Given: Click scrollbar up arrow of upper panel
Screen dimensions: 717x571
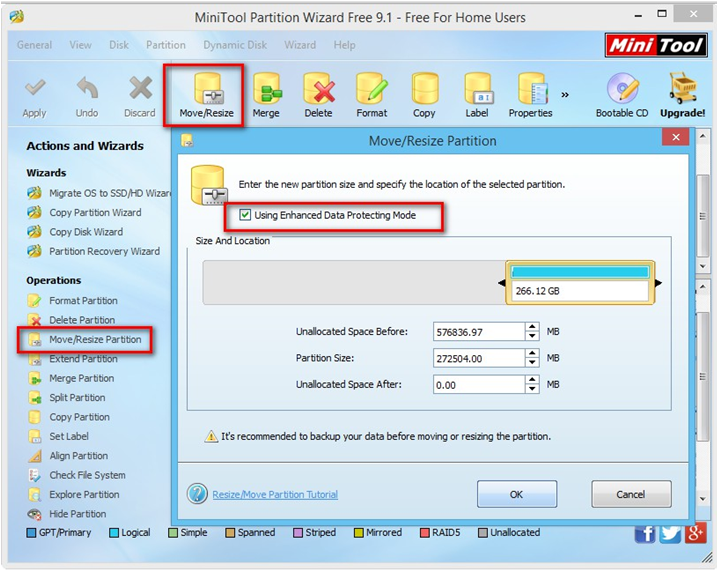Looking at the screenshot, I should (702, 136).
